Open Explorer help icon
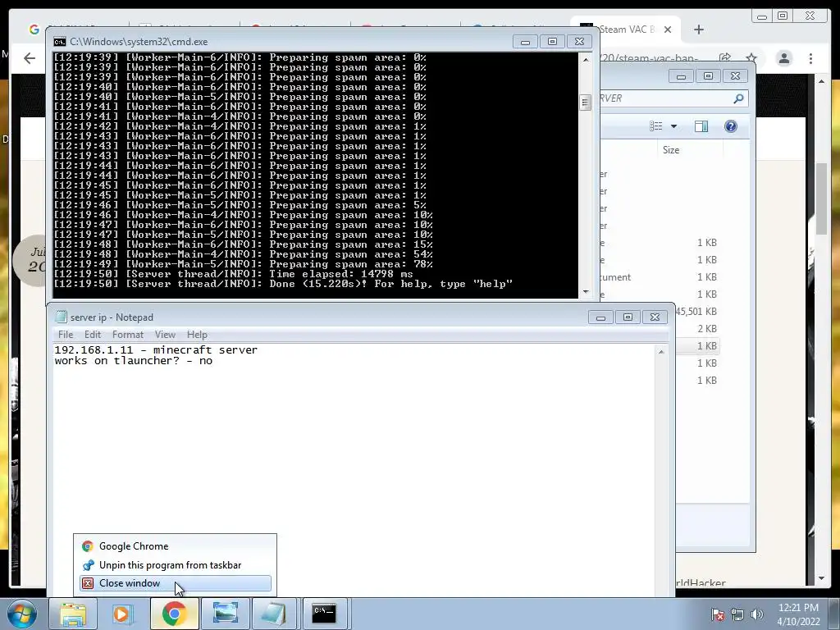The image size is (840, 630). pyautogui.click(x=731, y=126)
